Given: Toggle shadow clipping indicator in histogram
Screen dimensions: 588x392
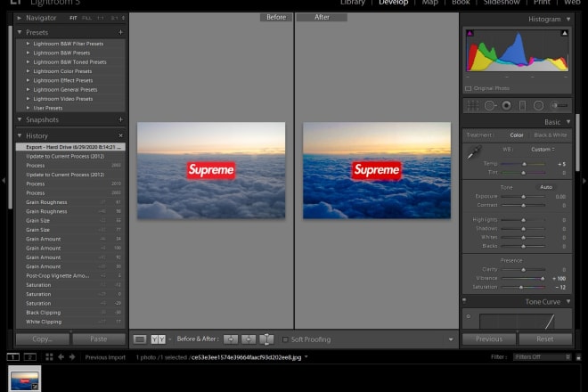Looking at the screenshot, I should [470, 33].
